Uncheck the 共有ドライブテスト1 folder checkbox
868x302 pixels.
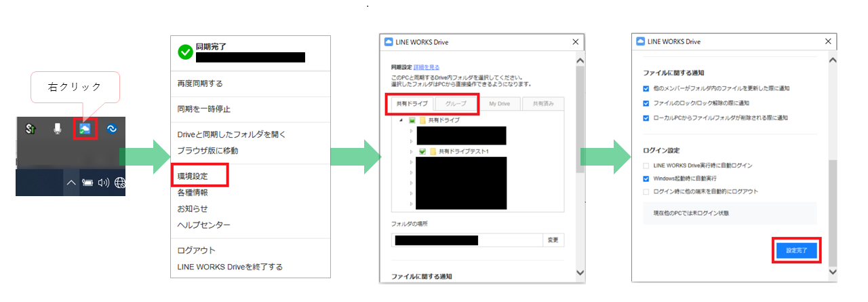coord(422,151)
